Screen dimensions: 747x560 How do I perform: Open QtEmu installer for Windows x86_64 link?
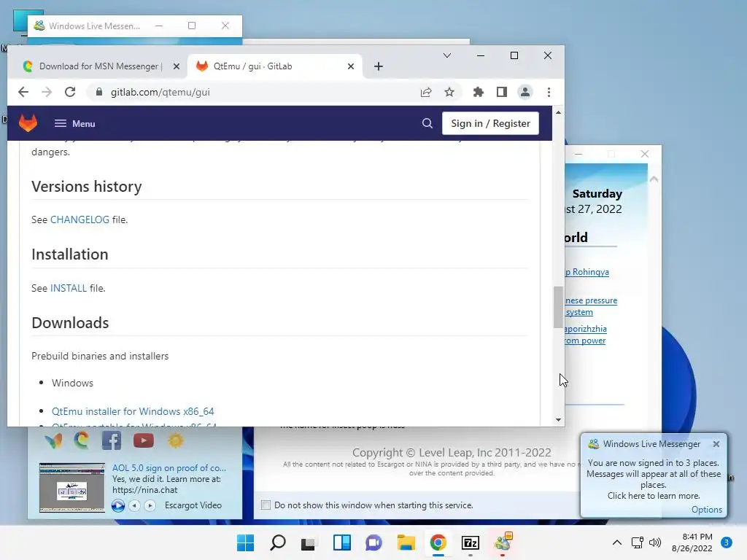[x=133, y=411]
